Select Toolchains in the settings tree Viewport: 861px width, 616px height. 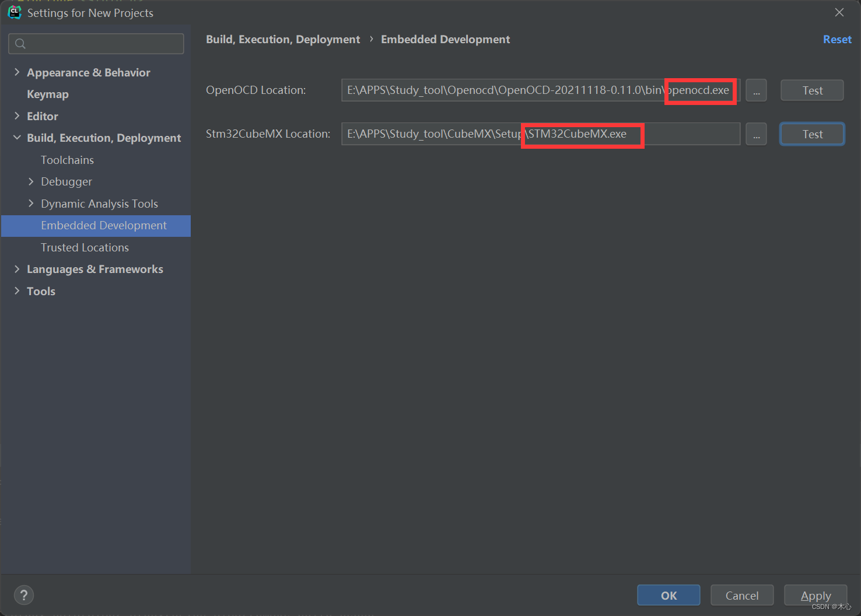[67, 160]
